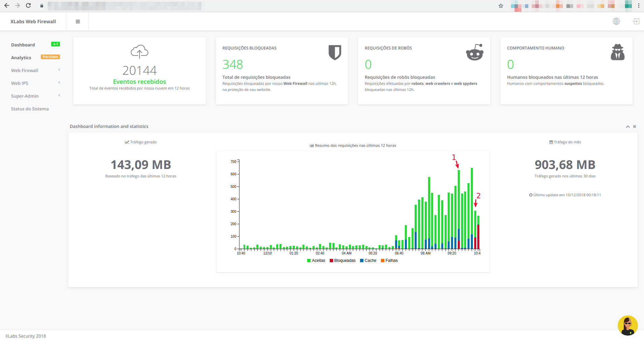644x342 pixels.
Task: Click the browser forward arrow
Action: (x=18, y=5)
